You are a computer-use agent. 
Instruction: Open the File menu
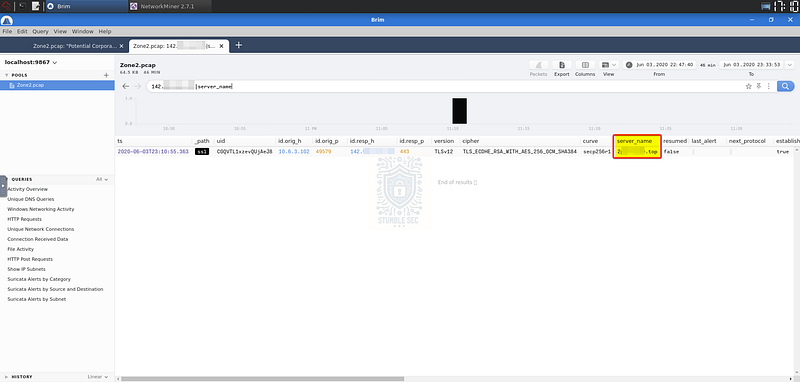pyautogui.click(x=7, y=31)
